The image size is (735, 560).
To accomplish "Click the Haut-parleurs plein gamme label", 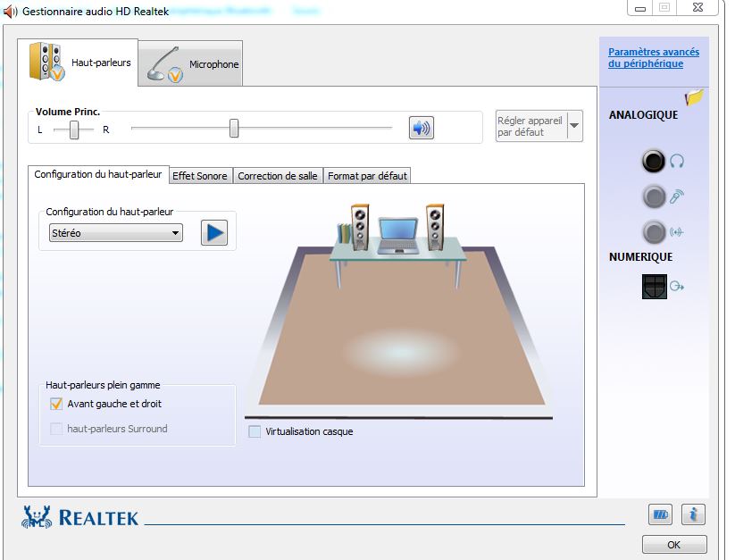I will [103, 385].
